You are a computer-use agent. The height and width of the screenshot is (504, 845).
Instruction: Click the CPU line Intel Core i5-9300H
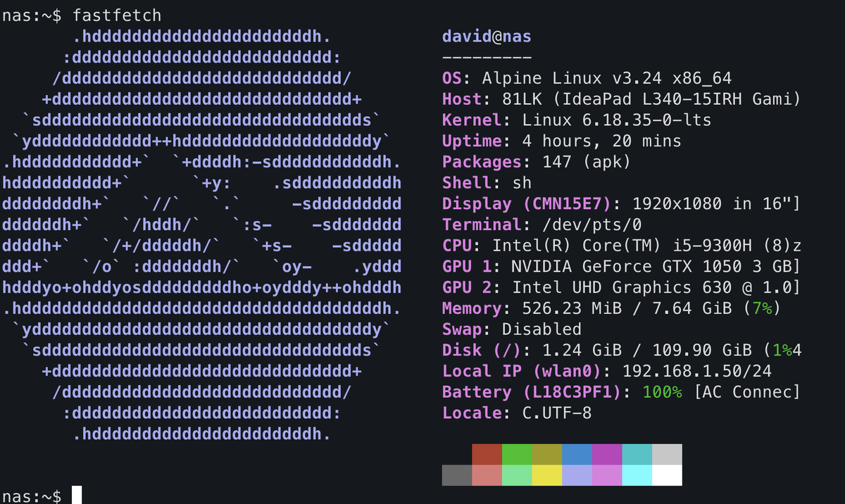622,246
